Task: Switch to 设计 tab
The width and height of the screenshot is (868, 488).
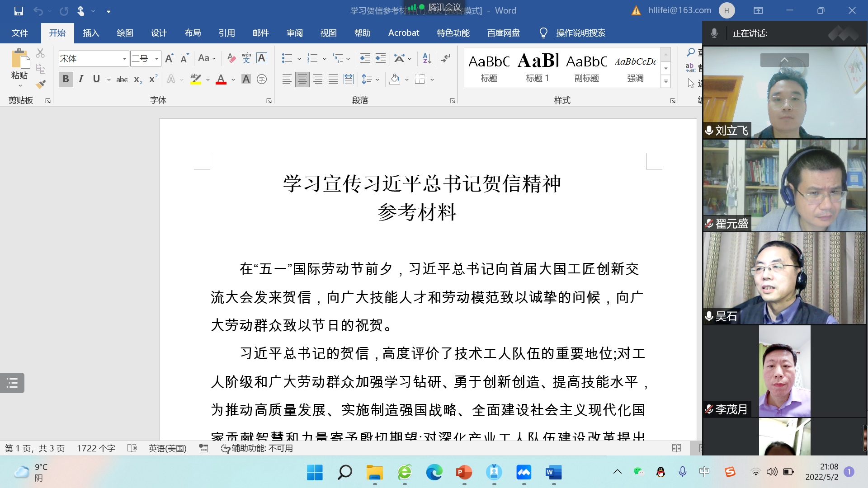Action: point(159,33)
